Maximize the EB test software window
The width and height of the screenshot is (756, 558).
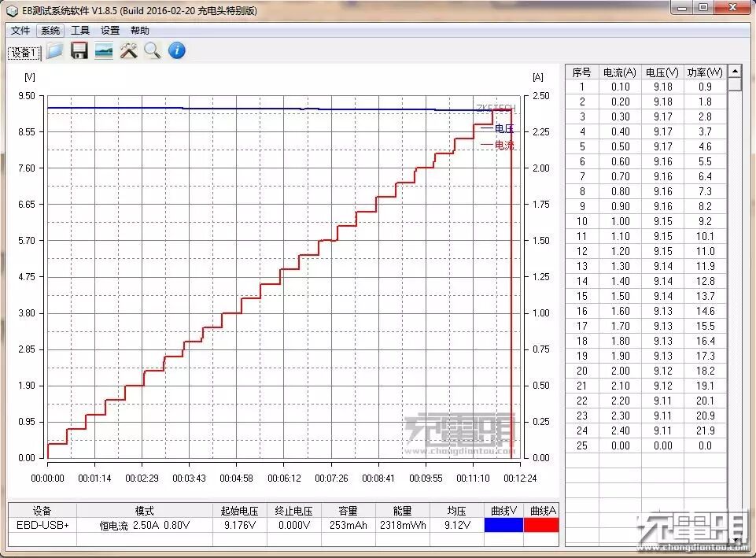[703, 7]
